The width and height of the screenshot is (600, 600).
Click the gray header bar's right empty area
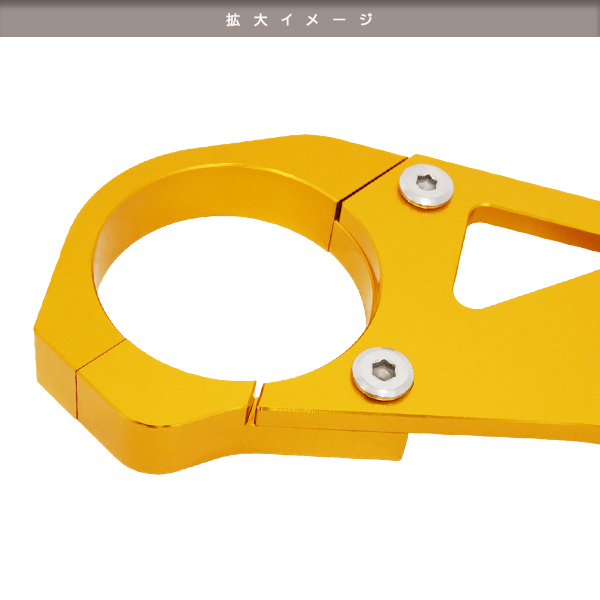(x=500, y=19)
